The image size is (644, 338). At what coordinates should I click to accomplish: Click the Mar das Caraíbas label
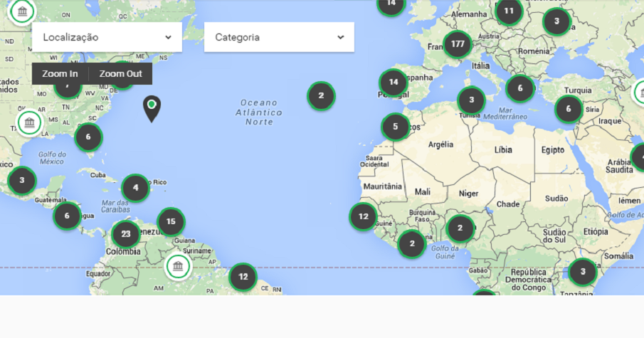[x=115, y=206]
